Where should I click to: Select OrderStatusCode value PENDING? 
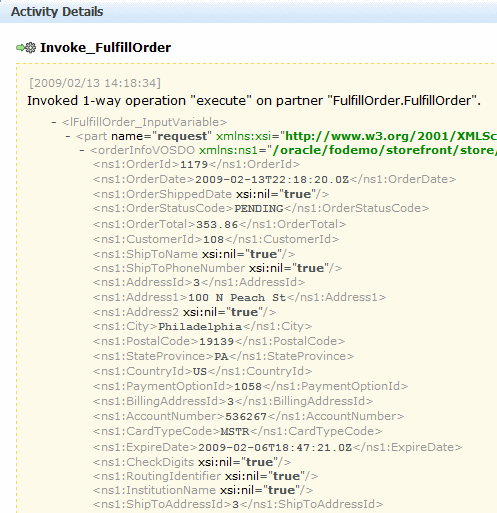(x=259, y=209)
